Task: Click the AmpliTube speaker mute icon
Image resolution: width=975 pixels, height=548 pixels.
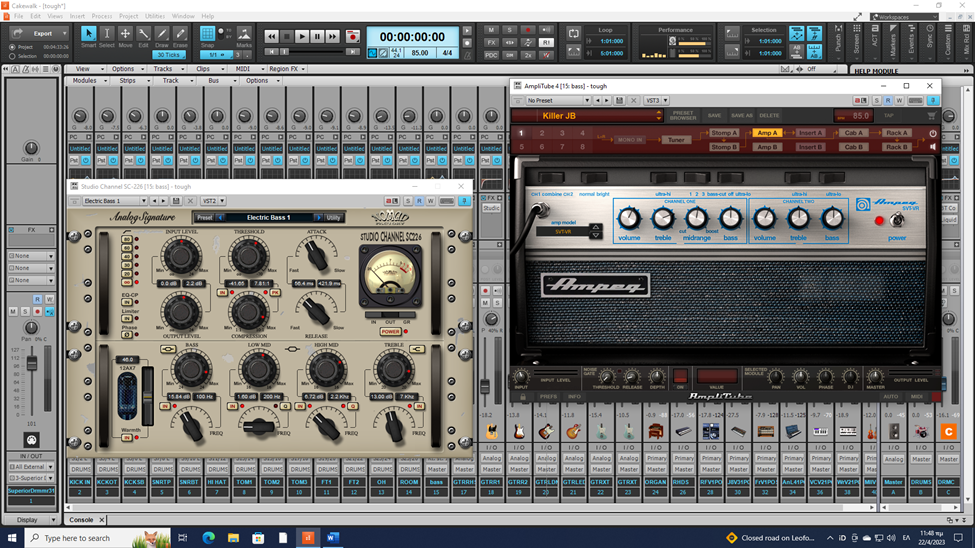Action: click(x=933, y=147)
